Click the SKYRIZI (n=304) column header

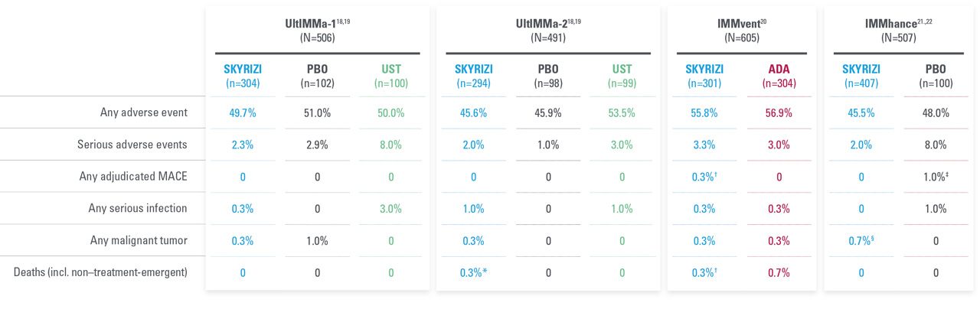[243, 76]
